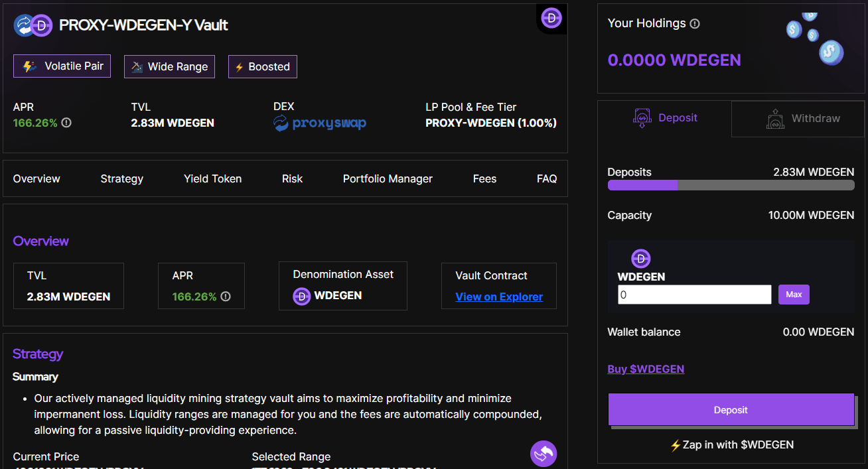Click the Wallet balance label

click(644, 332)
